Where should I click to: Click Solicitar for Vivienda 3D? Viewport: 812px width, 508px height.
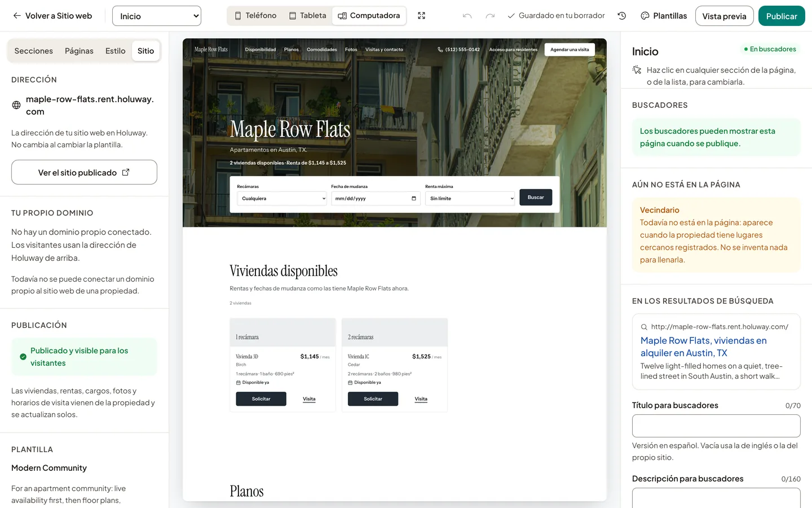(x=261, y=398)
